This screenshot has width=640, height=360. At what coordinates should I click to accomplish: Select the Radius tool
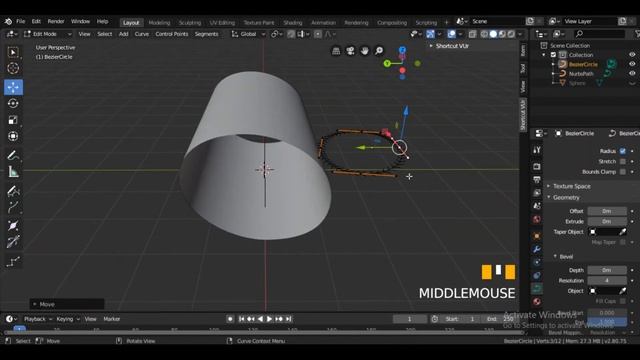click(13, 225)
